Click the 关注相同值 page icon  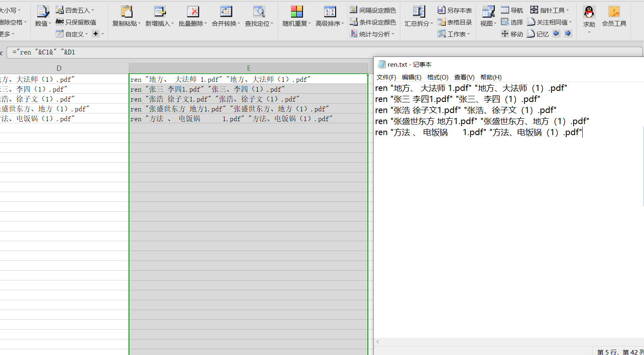click(x=531, y=22)
